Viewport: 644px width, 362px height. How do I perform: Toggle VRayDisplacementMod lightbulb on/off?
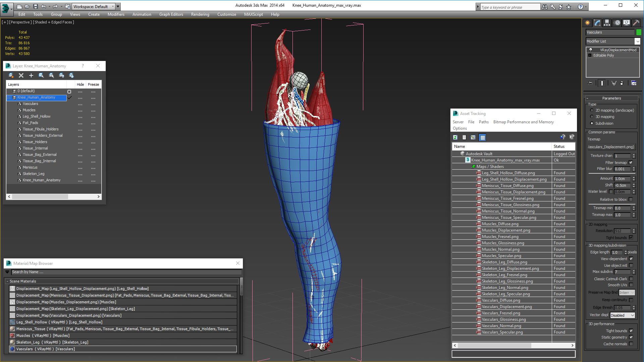click(x=591, y=50)
